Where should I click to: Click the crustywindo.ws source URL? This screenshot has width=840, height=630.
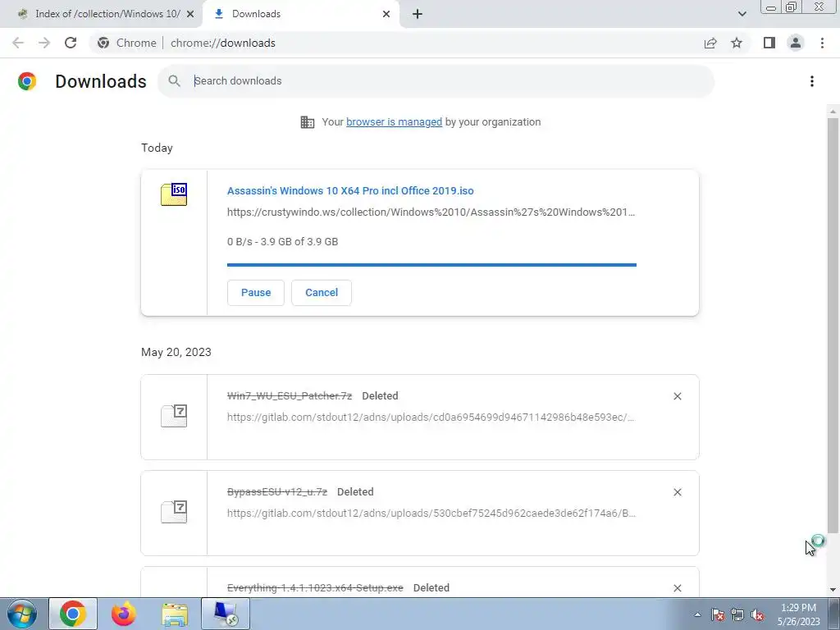tap(431, 212)
